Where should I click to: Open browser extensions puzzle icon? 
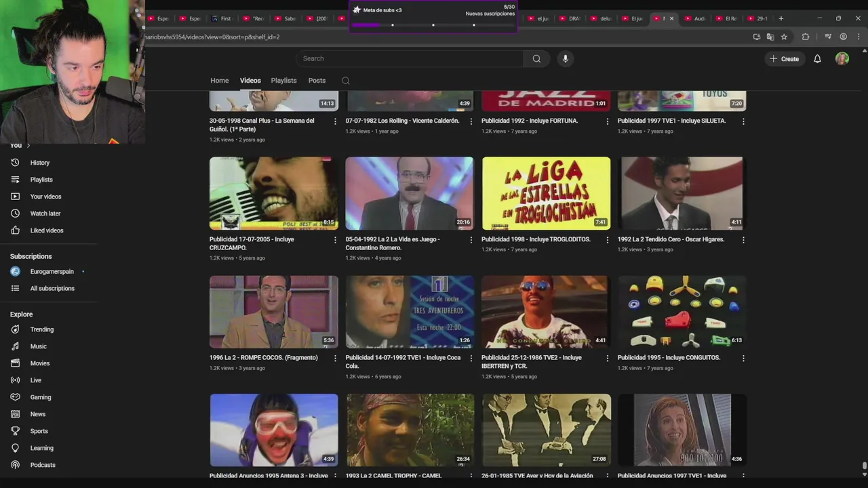(806, 37)
